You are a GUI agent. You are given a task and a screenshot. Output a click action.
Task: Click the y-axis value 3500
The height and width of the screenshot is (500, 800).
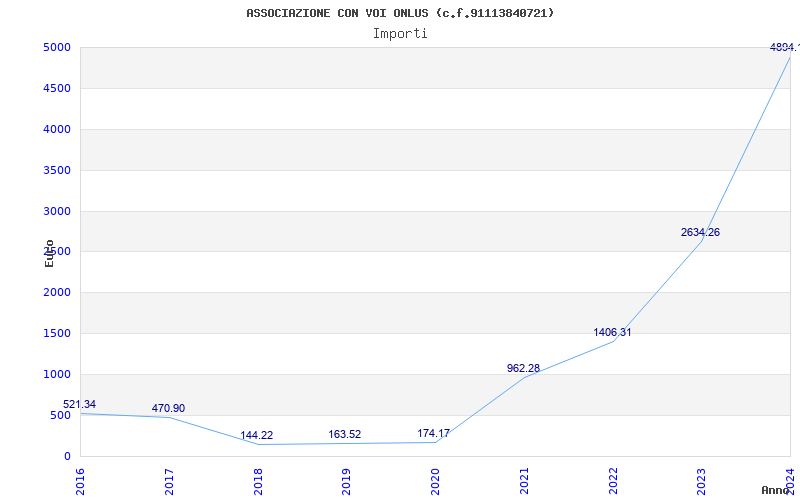[57, 170]
